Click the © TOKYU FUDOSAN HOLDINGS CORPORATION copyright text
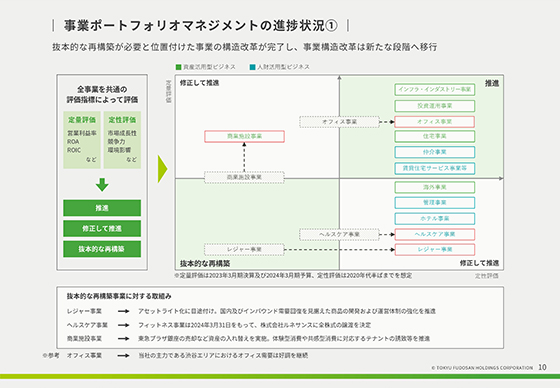Image resolution: width=560 pixels, height=388 pixels. [482, 368]
